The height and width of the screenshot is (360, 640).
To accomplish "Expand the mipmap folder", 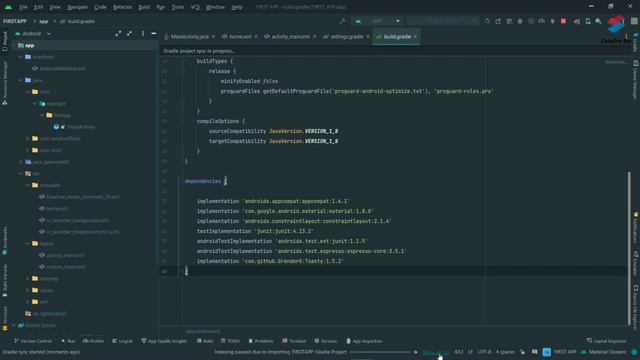I will click(x=28, y=278).
